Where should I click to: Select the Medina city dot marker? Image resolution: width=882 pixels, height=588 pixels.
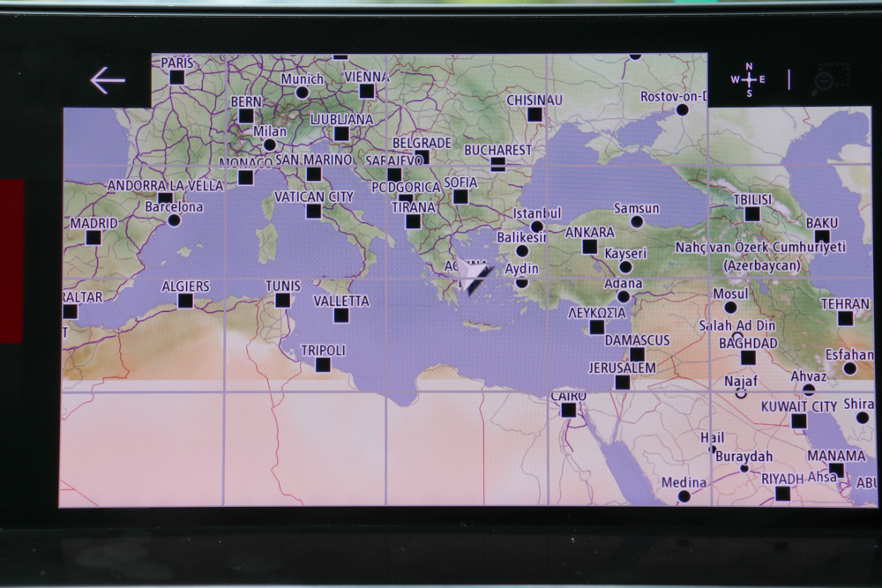[x=684, y=496]
